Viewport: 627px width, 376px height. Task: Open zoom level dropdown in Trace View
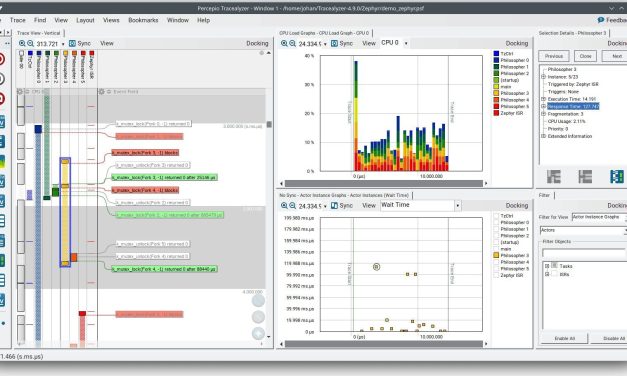click(63, 44)
